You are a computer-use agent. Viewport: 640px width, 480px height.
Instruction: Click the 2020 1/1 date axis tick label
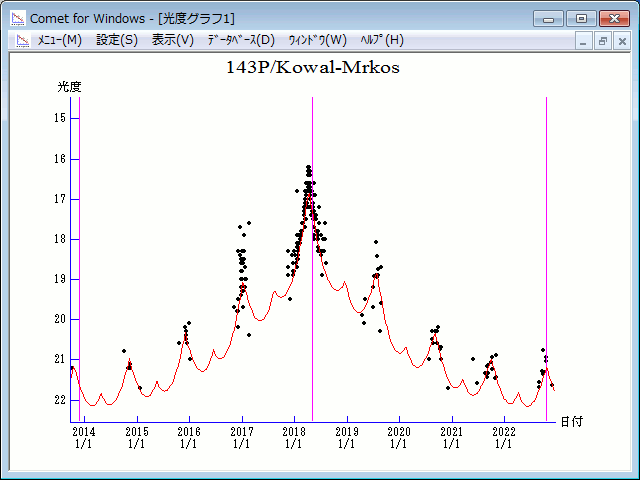pyautogui.click(x=399, y=437)
